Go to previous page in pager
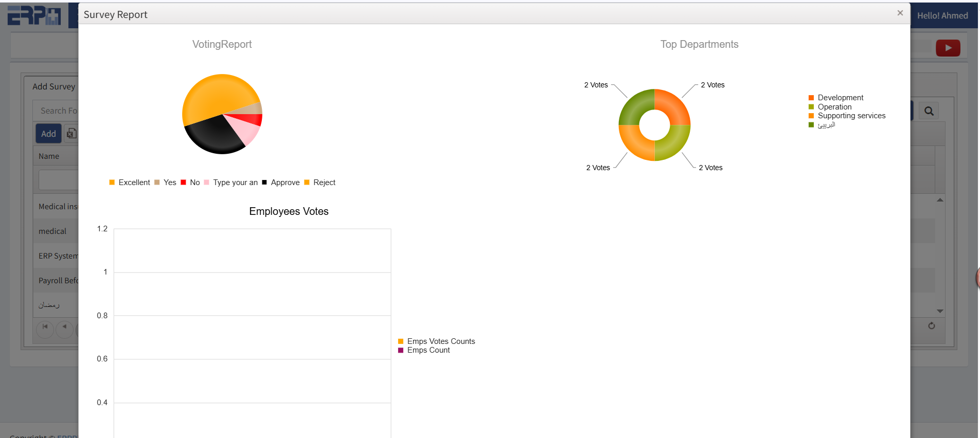The width and height of the screenshot is (980, 438). (64, 327)
